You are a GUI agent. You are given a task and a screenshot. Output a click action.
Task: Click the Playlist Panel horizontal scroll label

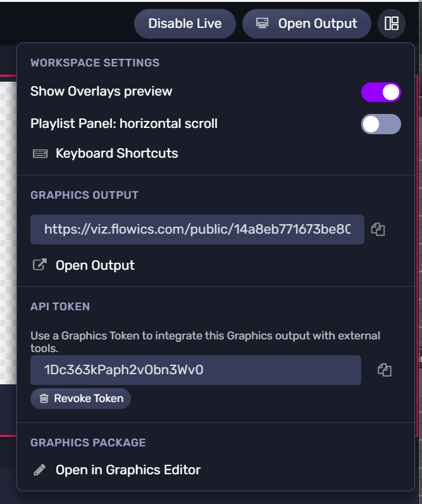click(124, 123)
